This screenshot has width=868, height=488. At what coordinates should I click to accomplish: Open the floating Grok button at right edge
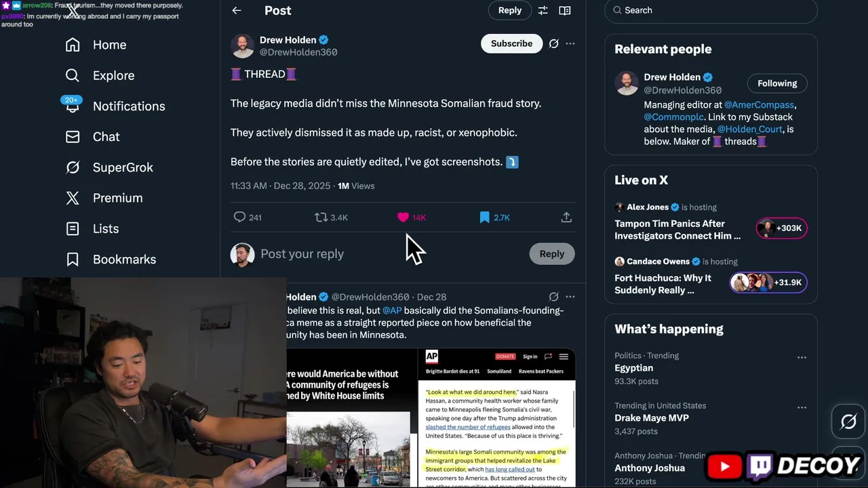pyautogui.click(x=848, y=422)
